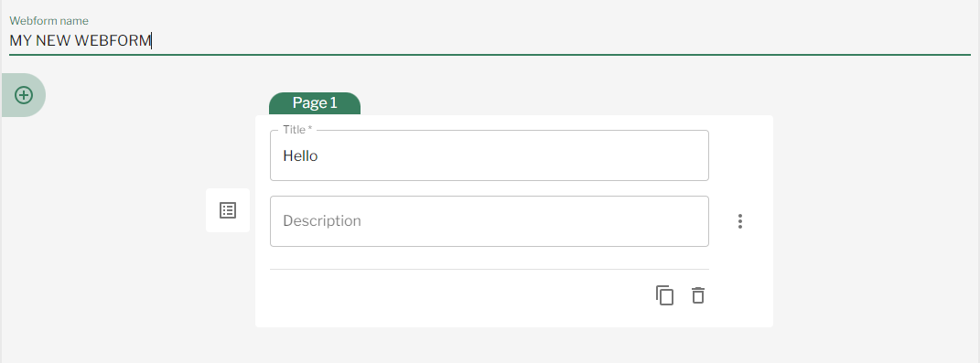Screen dimensions: 980x363
Task: Click the Description placeholder text
Action: [322, 220]
